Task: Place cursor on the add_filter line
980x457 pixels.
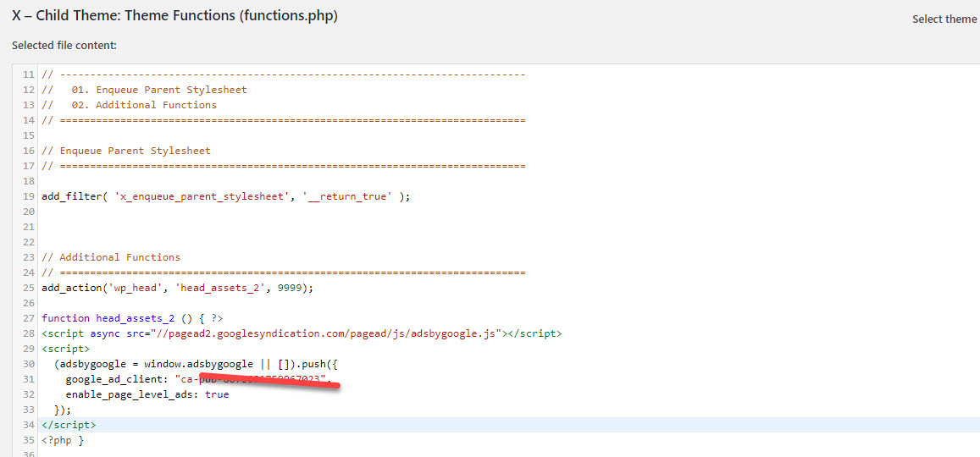Action: [225, 196]
